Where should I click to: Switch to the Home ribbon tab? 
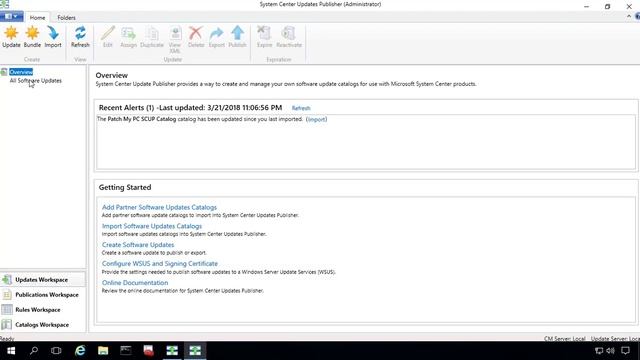[x=37, y=18]
